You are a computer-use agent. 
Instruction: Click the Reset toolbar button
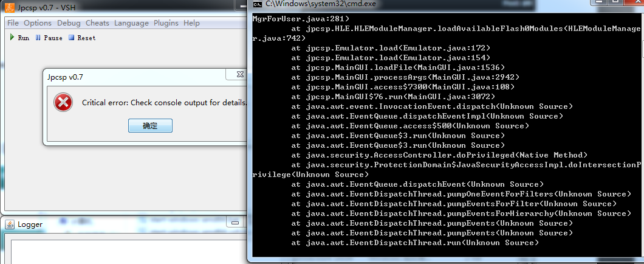[82, 38]
